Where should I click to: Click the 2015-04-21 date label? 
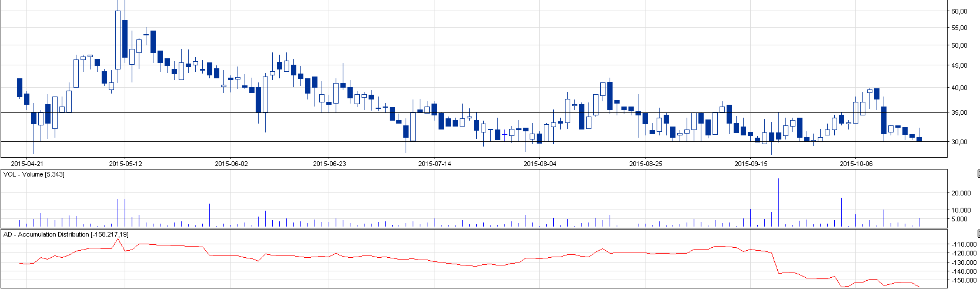point(28,164)
